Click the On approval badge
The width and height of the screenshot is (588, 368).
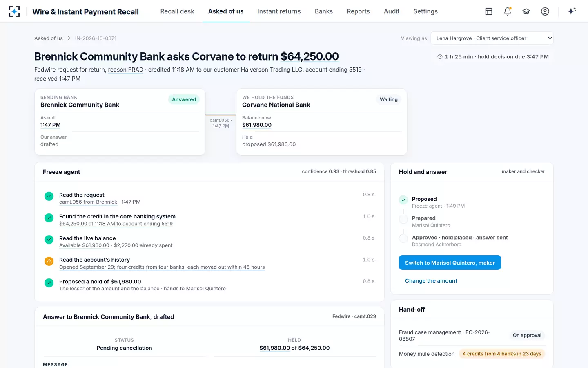click(527, 335)
